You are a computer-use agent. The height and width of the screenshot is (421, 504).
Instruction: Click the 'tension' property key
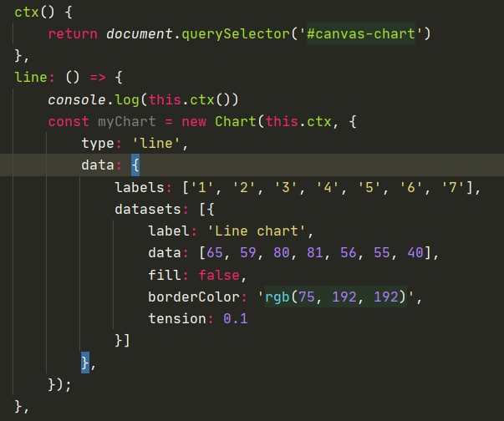point(177,318)
